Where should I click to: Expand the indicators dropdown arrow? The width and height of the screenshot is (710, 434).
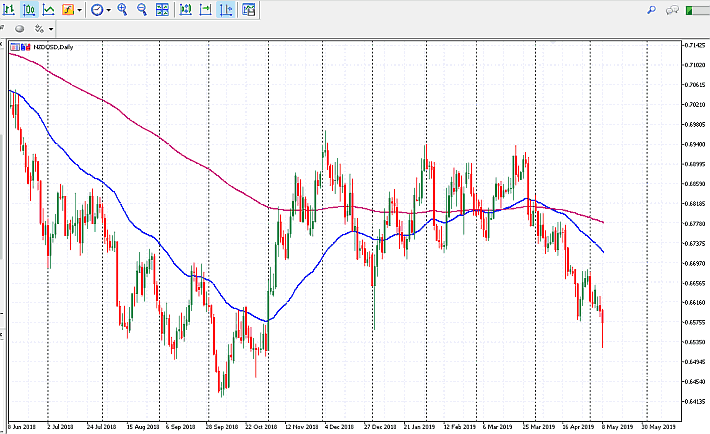tap(79, 10)
